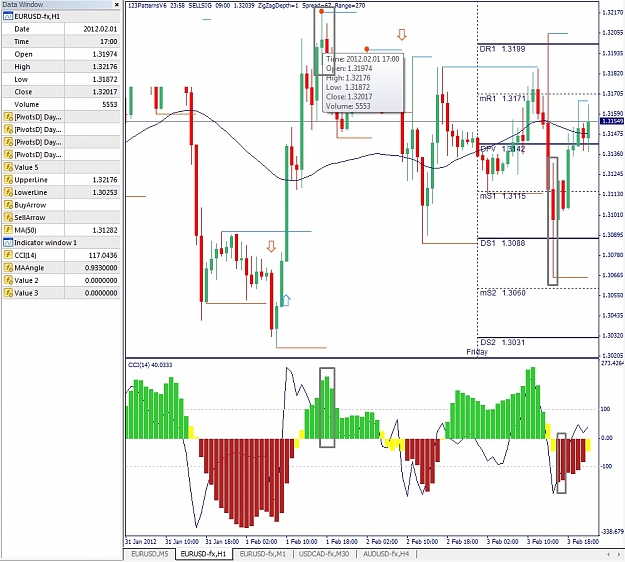Click the MA(50) value 1.31282
Screen dimensions: 625x562
[105, 230]
